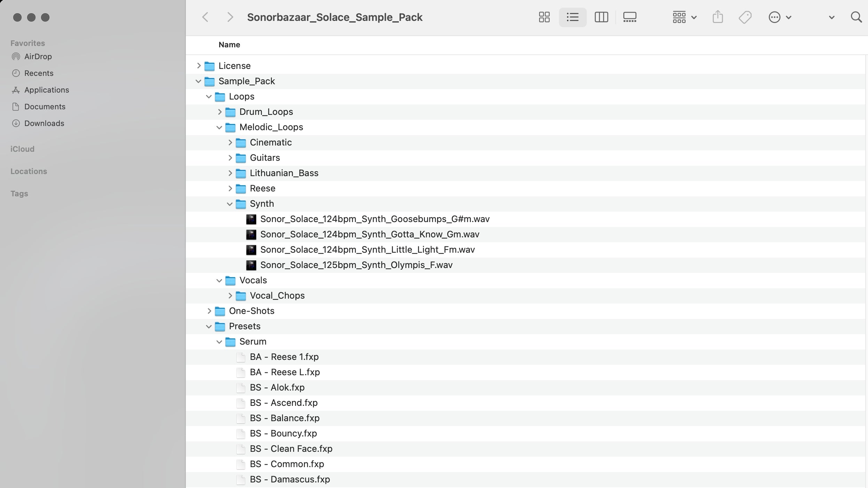Select the BS - Bouncy.fxp preset
Screen dimensions: 868x488
tap(283, 433)
